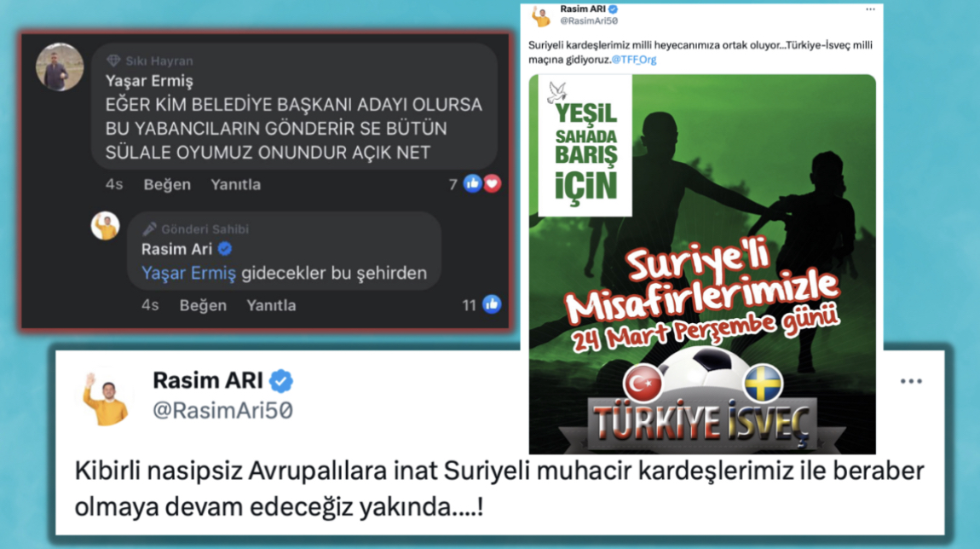Click the small verified badge on top tweet
The image size is (980, 549).
click(613, 9)
